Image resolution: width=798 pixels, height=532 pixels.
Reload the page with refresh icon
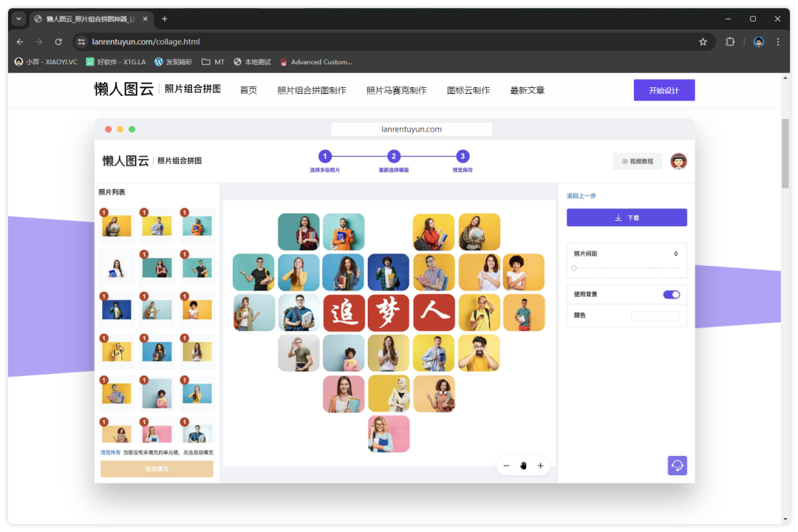58,41
